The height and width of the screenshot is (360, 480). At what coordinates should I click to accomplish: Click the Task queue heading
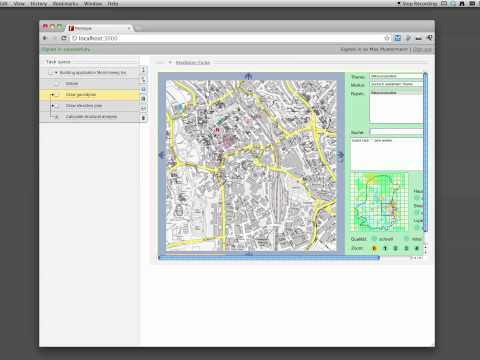pos(58,62)
